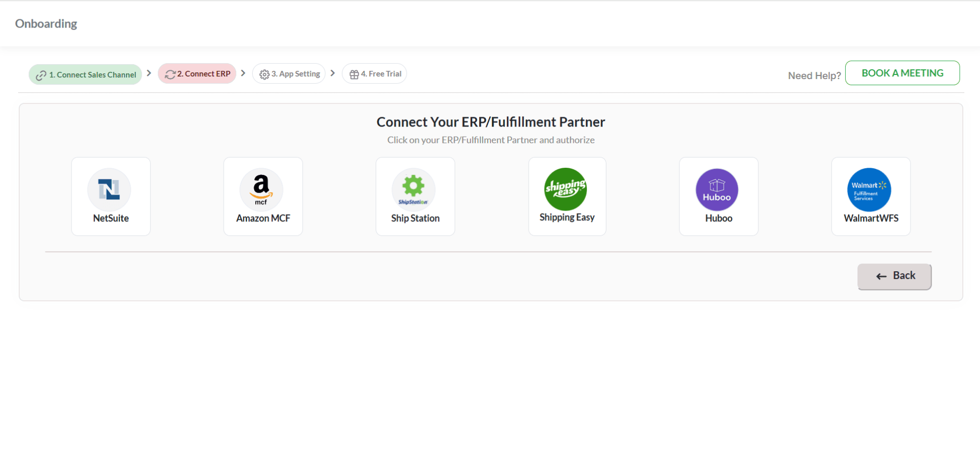
Task: Click chevron after Connect ERP step
Action: 243,73
